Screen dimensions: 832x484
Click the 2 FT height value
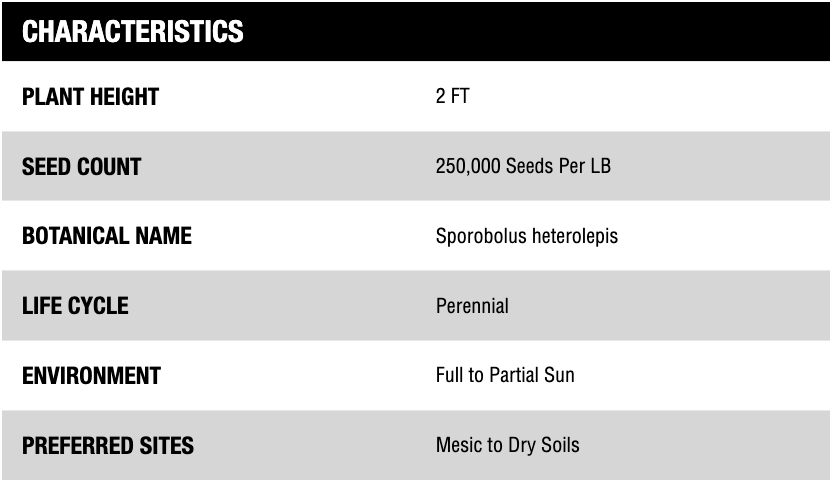click(x=452, y=97)
